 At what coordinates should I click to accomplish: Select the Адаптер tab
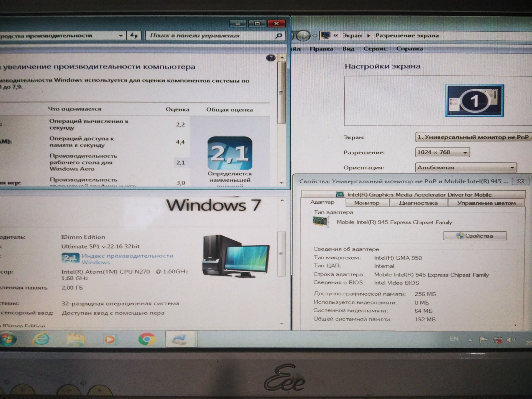(x=323, y=202)
